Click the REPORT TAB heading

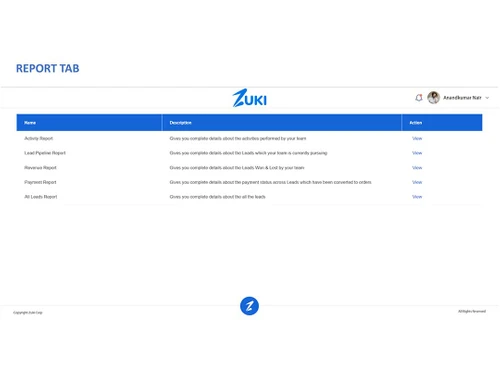pos(48,68)
